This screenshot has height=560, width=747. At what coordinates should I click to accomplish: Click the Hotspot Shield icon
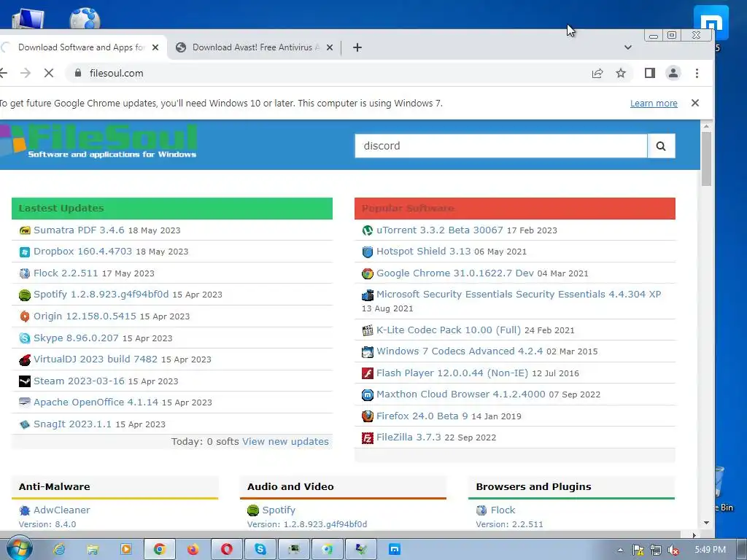click(x=368, y=252)
